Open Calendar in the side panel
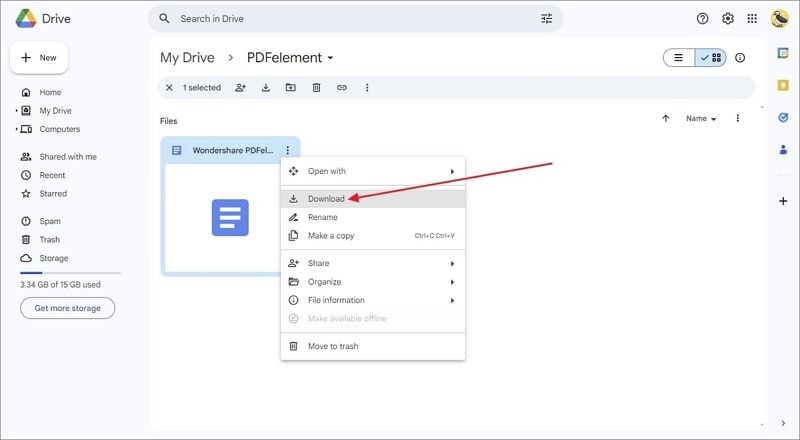The image size is (800, 440). pyautogui.click(x=783, y=53)
